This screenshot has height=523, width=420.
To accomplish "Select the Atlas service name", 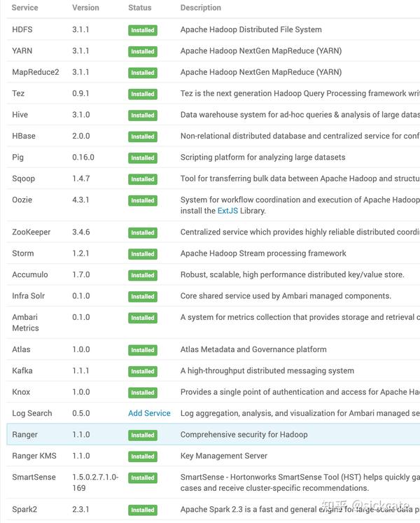I will pos(22,349).
